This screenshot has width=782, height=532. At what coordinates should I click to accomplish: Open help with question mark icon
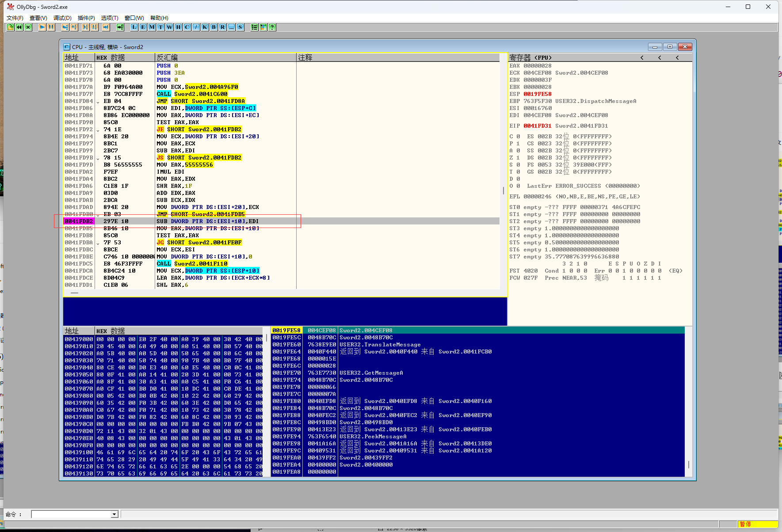(272, 27)
